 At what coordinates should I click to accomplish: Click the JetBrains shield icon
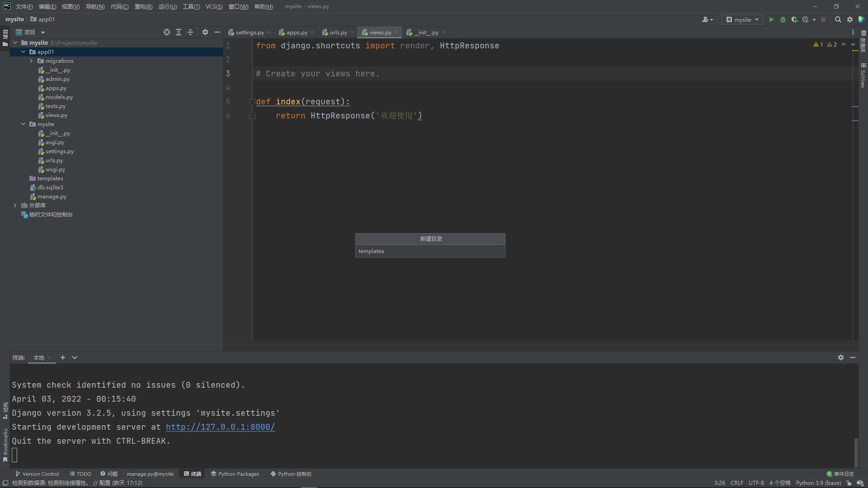862,19
